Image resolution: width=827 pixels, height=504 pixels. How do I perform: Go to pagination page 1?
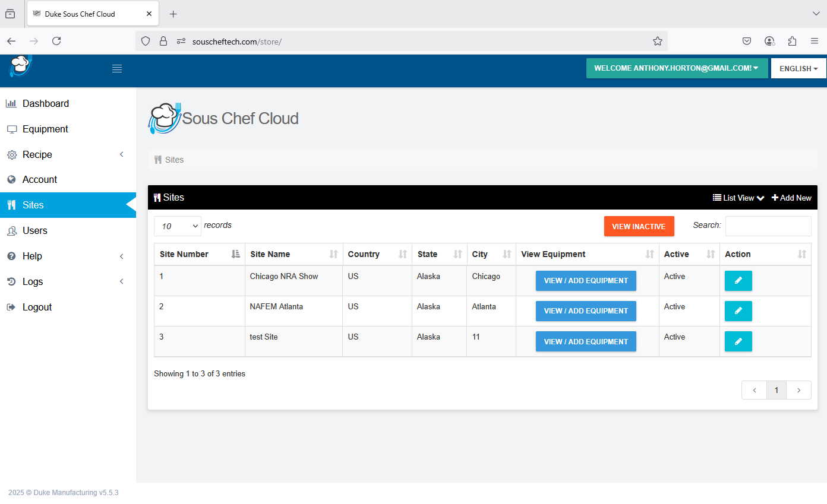[776, 390]
